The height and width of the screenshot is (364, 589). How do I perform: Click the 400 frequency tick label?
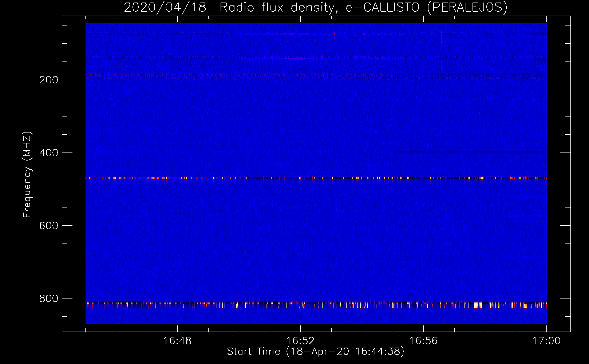point(49,153)
